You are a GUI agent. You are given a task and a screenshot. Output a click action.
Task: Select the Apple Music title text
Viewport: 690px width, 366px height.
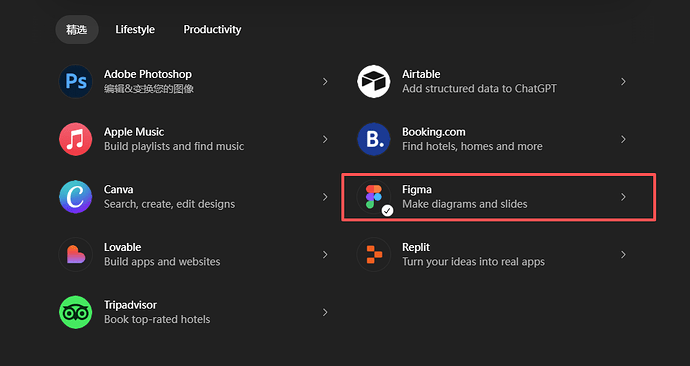[x=134, y=132]
